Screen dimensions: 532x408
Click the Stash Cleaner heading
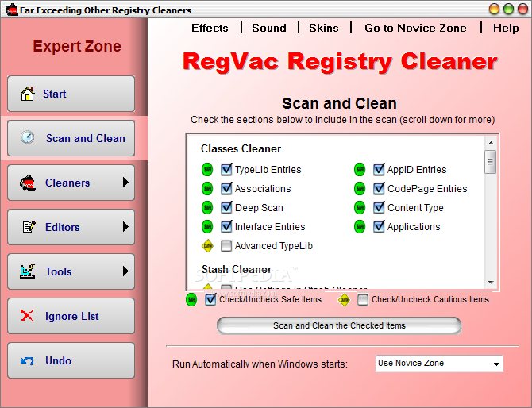237,269
